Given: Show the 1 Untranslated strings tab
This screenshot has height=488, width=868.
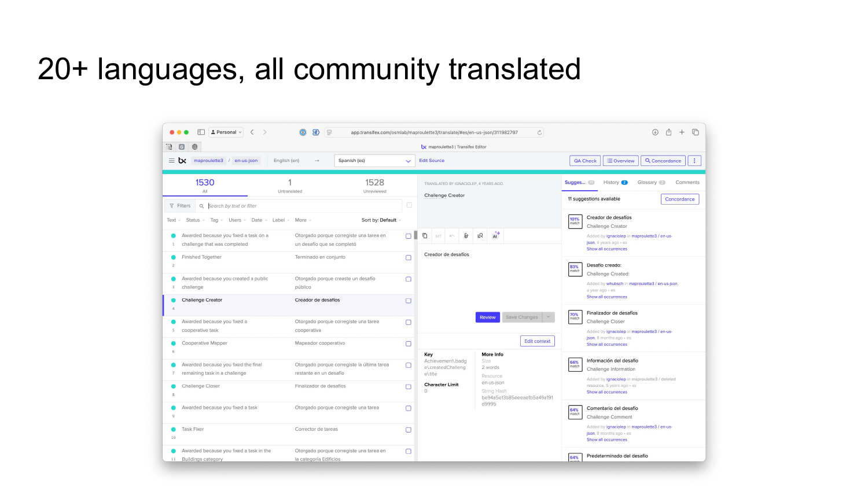Looking at the screenshot, I should (290, 186).
